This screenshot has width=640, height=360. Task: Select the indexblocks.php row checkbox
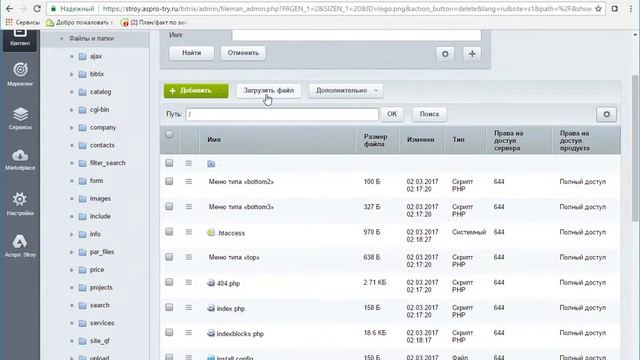point(169,333)
